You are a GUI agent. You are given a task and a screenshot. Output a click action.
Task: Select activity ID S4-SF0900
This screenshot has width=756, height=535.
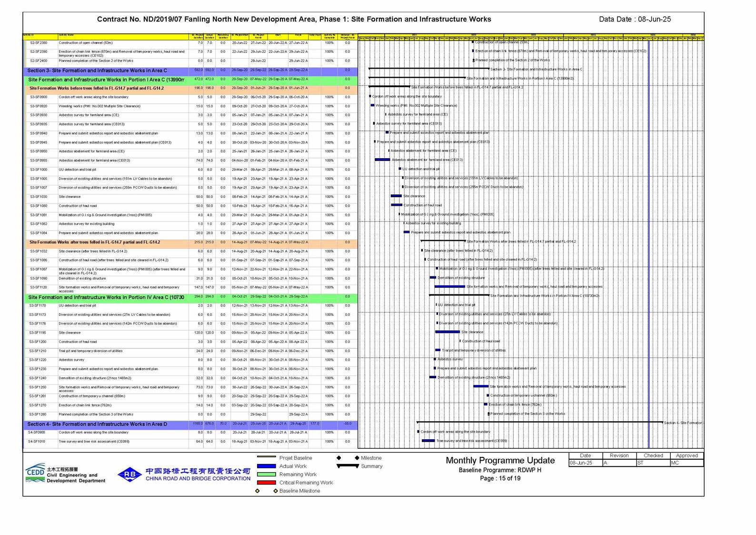pos(37,432)
